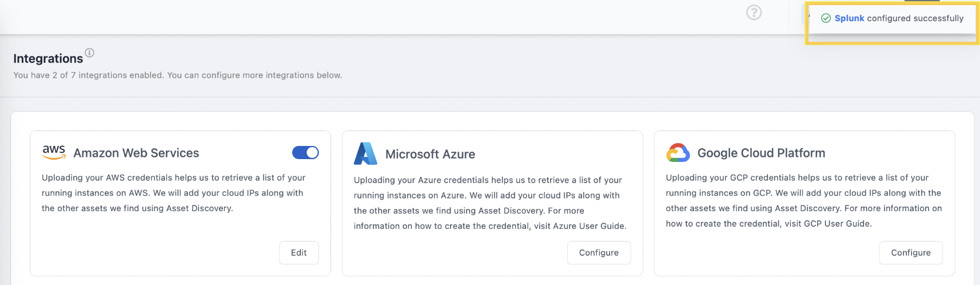Image resolution: width=980 pixels, height=285 pixels.
Task: Click the green success checkmark icon
Action: tap(826, 18)
